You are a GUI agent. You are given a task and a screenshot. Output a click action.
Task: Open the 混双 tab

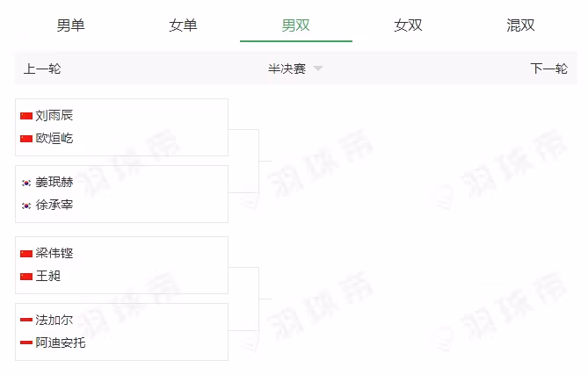[x=520, y=25]
